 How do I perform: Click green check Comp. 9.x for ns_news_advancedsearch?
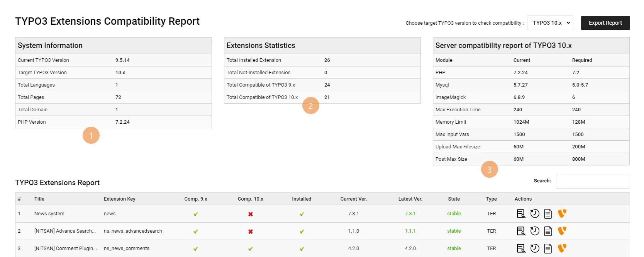point(196,231)
